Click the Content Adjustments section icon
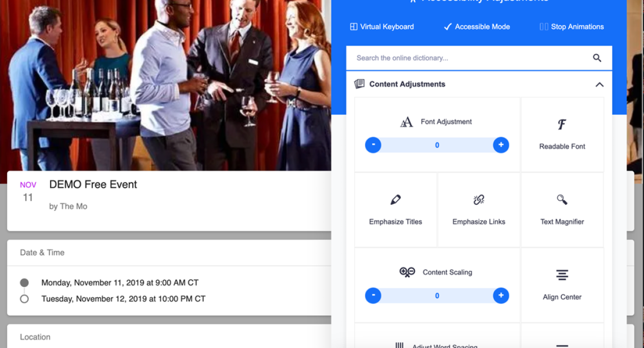The image size is (644, 348). 359,84
